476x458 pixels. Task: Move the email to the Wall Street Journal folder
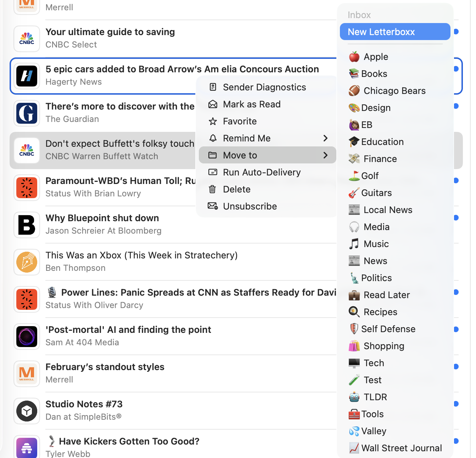[402, 448]
